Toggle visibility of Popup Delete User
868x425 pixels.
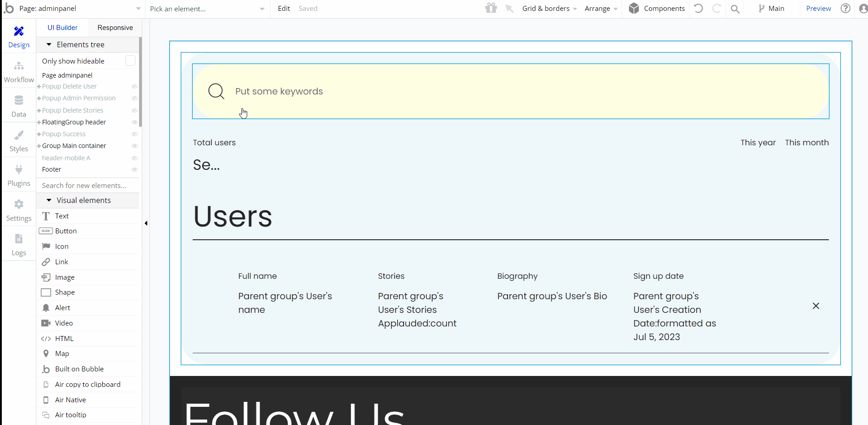click(135, 86)
